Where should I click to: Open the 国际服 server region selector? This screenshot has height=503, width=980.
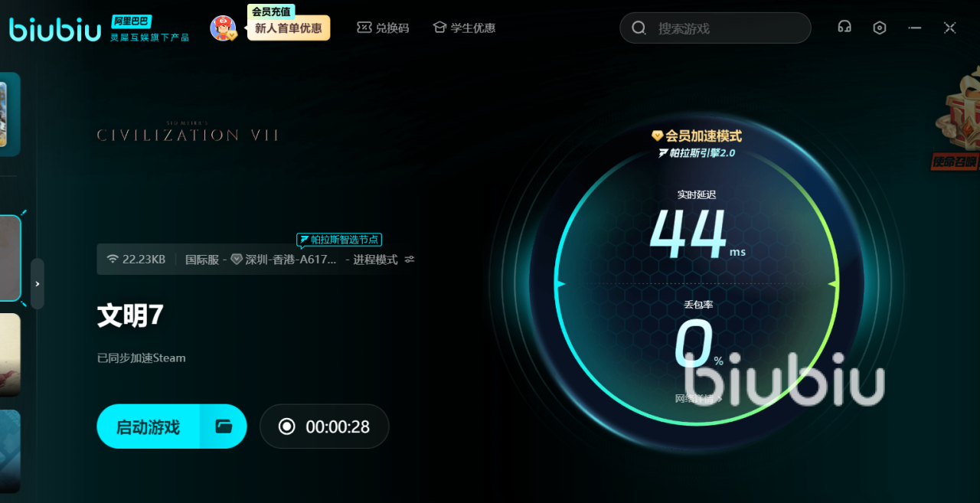coord(202,260)
